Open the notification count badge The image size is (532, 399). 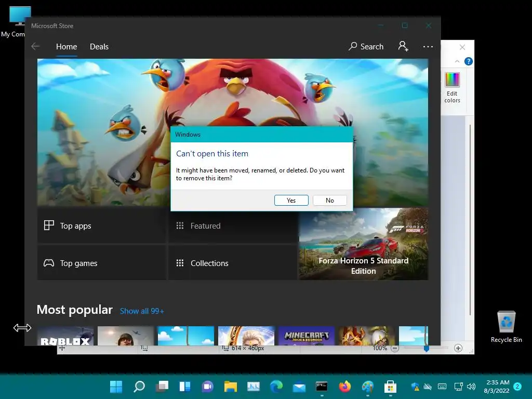(x=518, y=387)
